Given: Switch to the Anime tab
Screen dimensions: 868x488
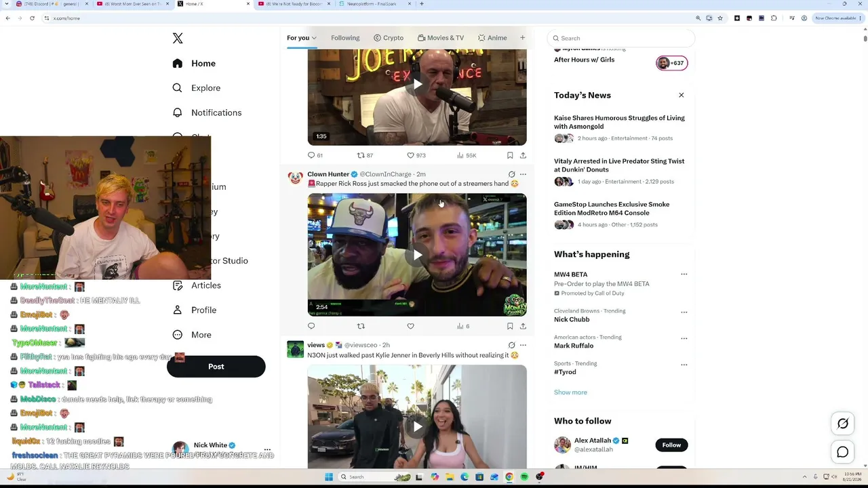Looking at the screenshot, I should coord(492,38).
